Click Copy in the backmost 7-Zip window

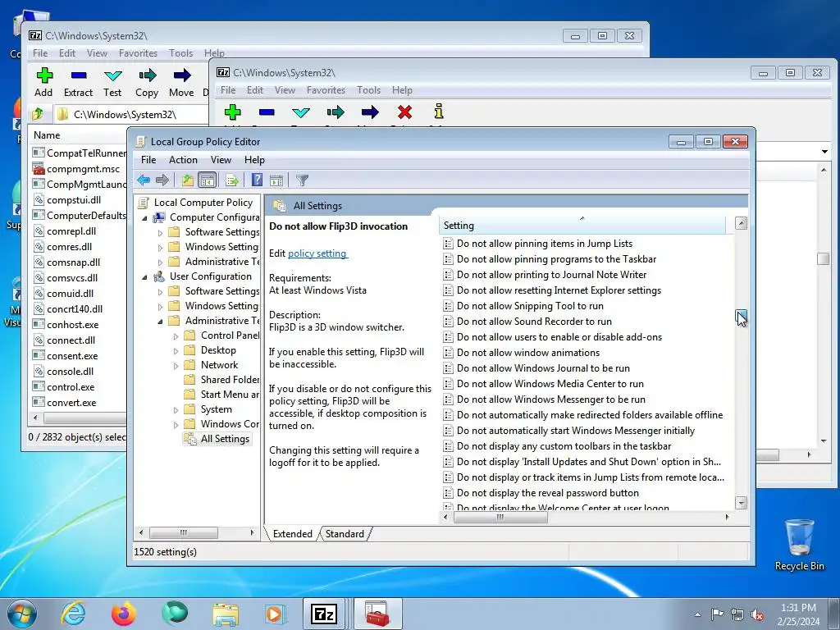click(147, 83)
